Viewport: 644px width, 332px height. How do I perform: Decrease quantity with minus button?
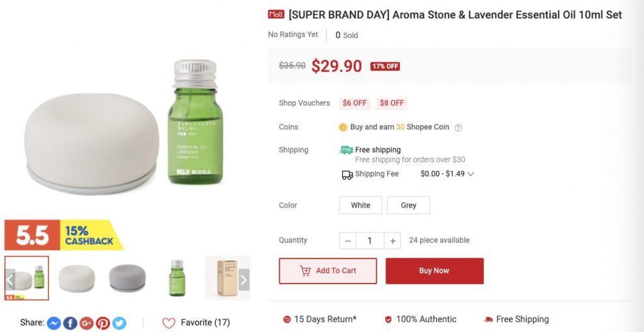(x=348, y=241)
